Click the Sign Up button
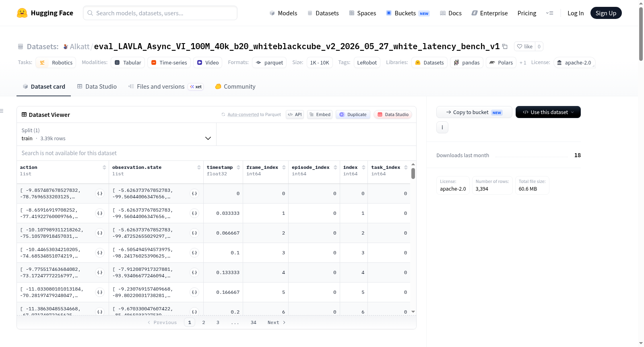This screenshot has width=644, height=347. pyautogui.click(x=606, y=13)
